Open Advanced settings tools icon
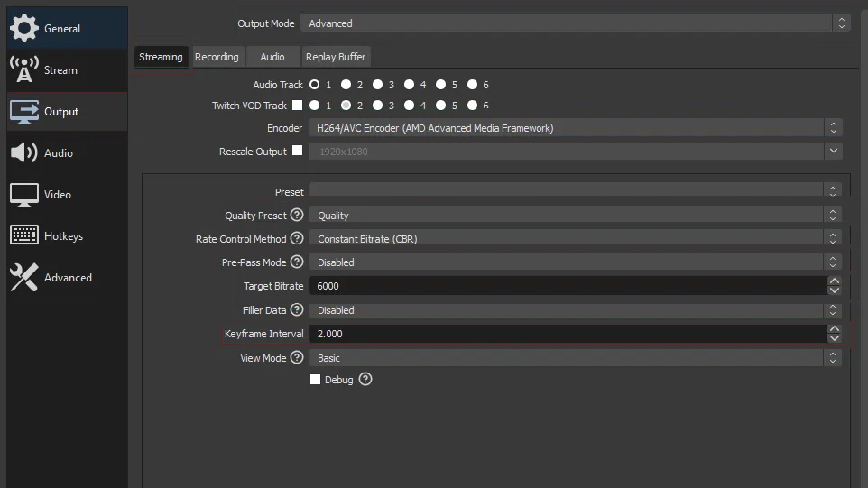This screenshot has height=488, width=868. point(23,277)
